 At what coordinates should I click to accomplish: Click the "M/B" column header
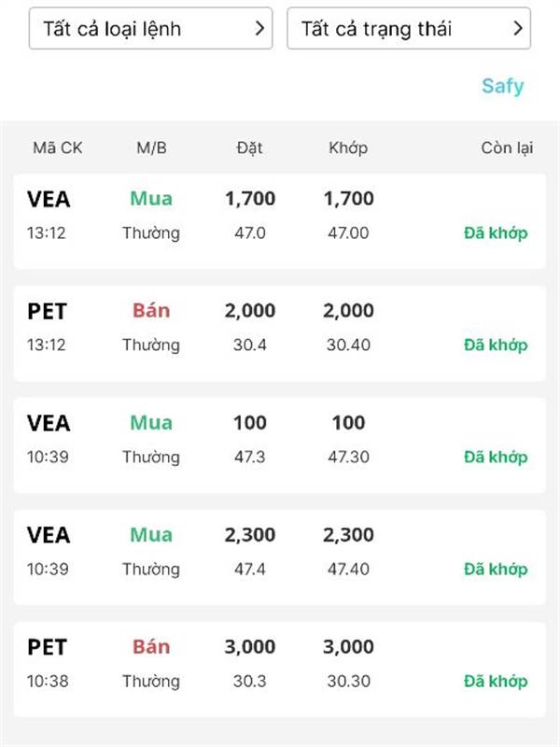tap(151, 148)
